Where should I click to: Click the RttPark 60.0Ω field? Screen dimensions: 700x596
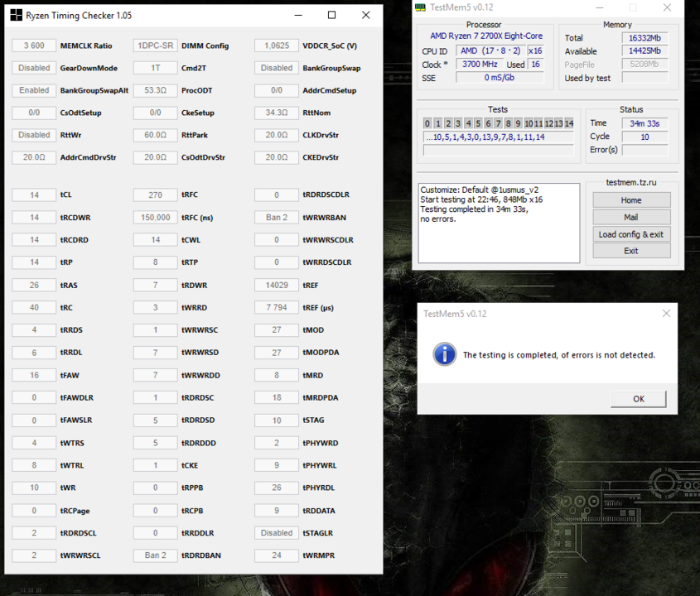(x=156, y=135)
